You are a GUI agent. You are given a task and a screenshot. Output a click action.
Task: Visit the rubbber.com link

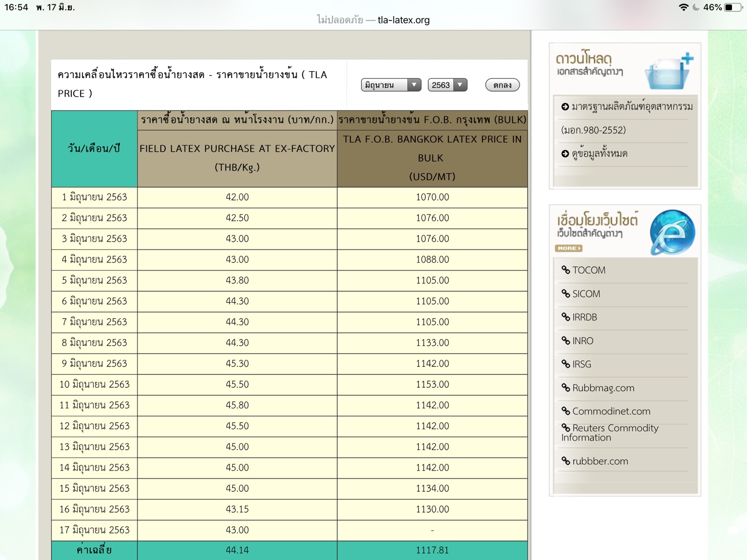click(600, 461)
